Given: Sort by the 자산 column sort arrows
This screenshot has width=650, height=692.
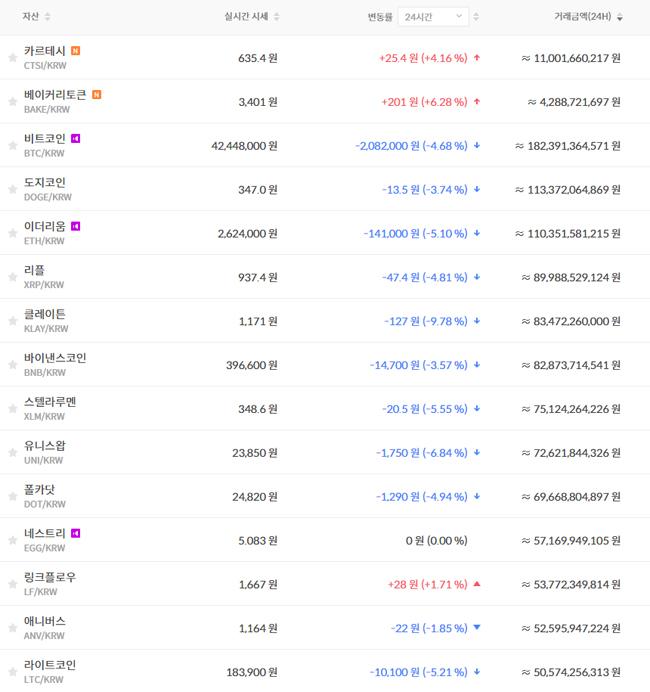Looking at the screenshot, I should (48, 17).
